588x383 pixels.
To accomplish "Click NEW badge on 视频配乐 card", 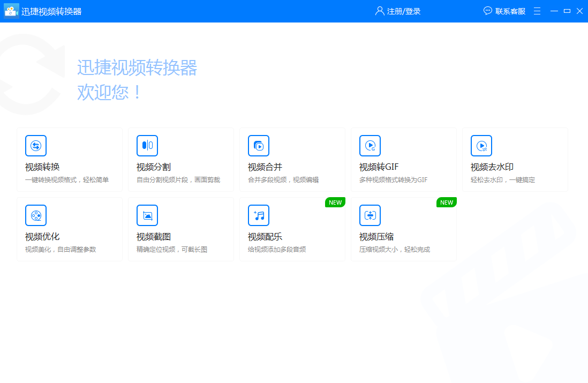I will click(335, 202).
